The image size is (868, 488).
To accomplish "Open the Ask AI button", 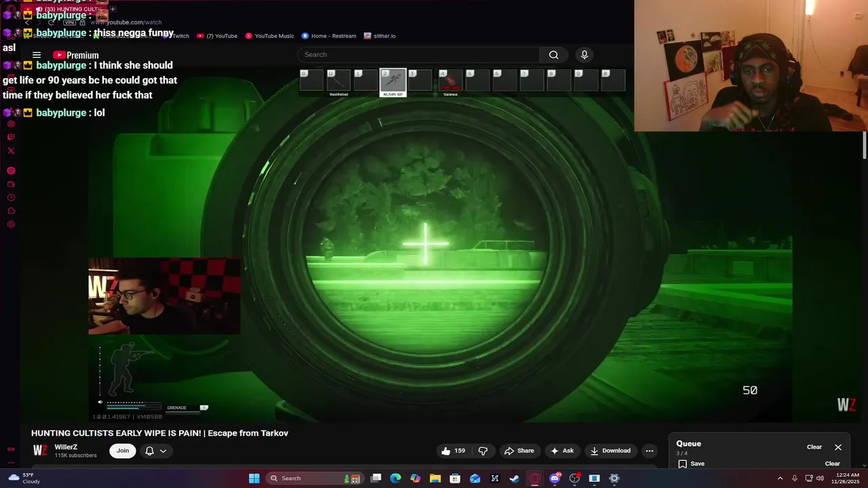I will (562, 451).
